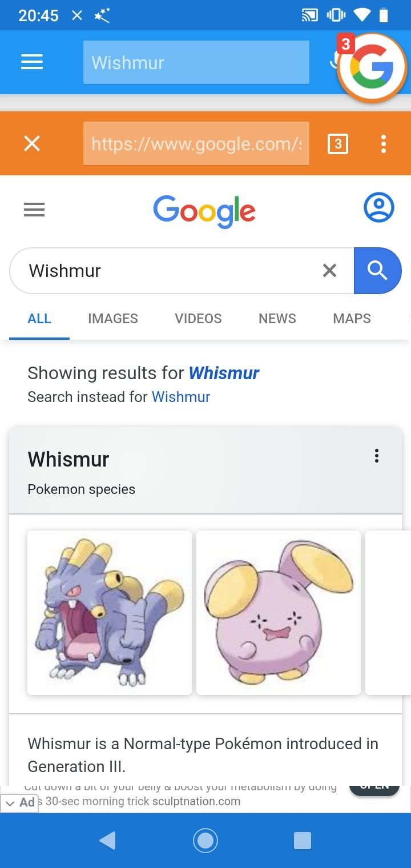
Task: Tap the Google account profile icon
Action: pyautogui.click(x=379, y=208)
